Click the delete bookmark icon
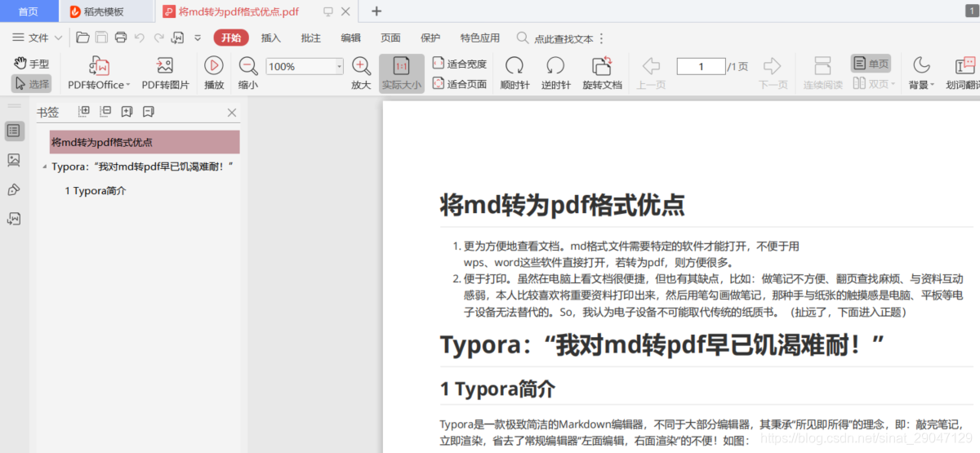The width and height of the screenshot is (980, 453). pyautogui.click(x=148, y=112)
